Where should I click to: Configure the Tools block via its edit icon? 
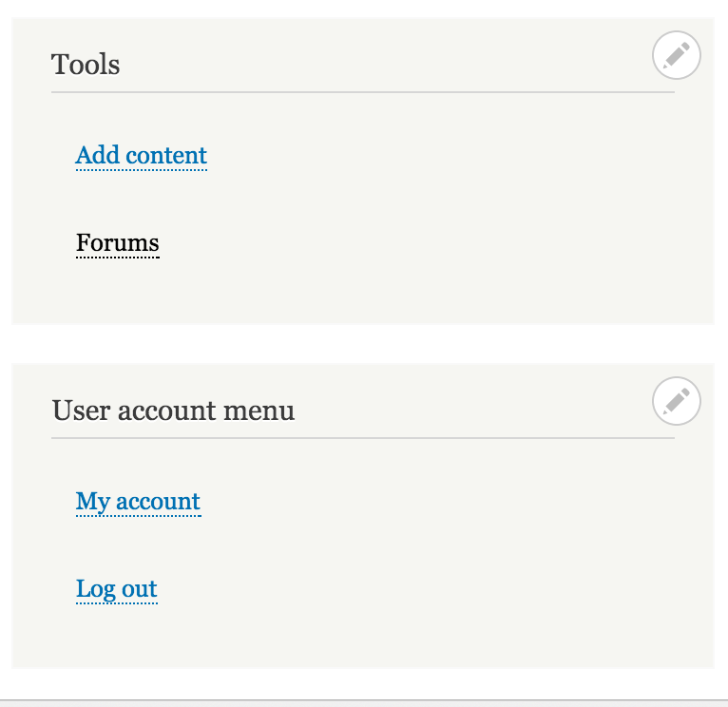[676, 55]
